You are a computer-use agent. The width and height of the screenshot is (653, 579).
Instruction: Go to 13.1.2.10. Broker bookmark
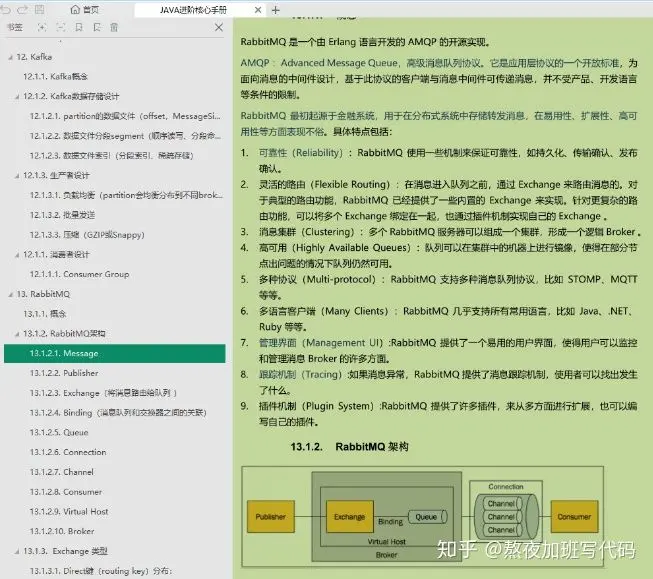[x=62, y=531]
